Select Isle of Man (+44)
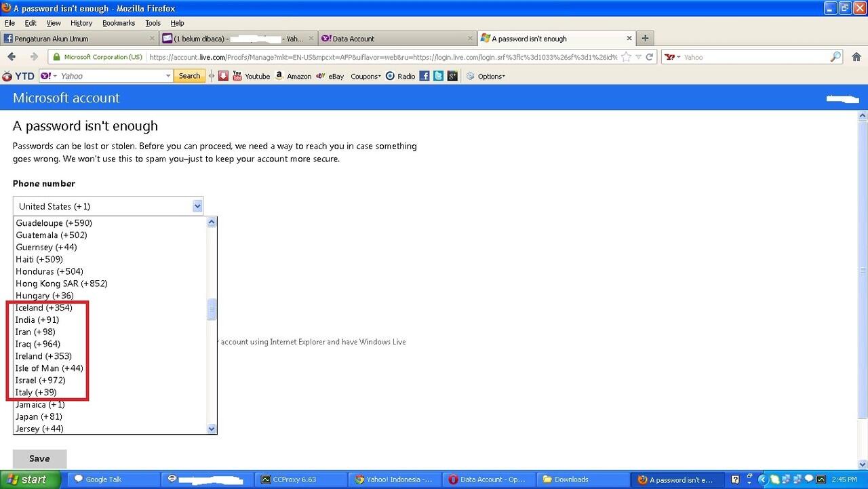This screenshot has height=489, width=868. point(110,368)
